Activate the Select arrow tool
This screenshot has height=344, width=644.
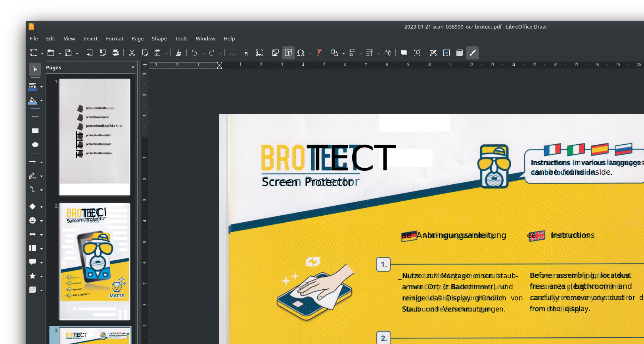click(35, 69)
